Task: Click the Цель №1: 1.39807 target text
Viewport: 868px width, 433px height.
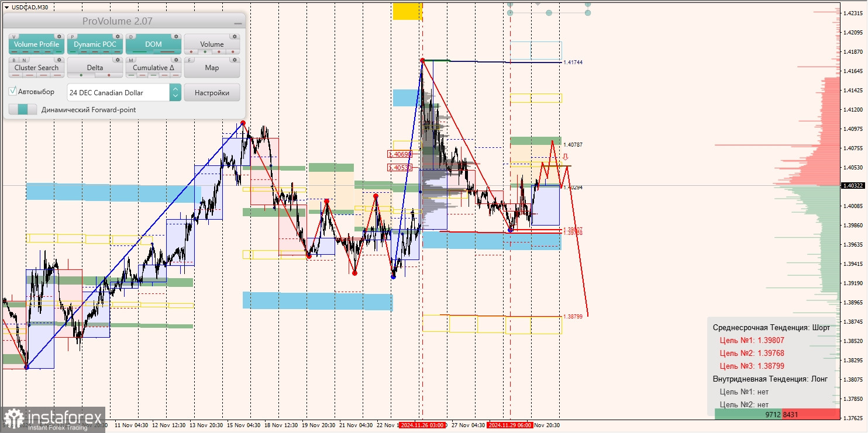Action: [x=752, y=340]
